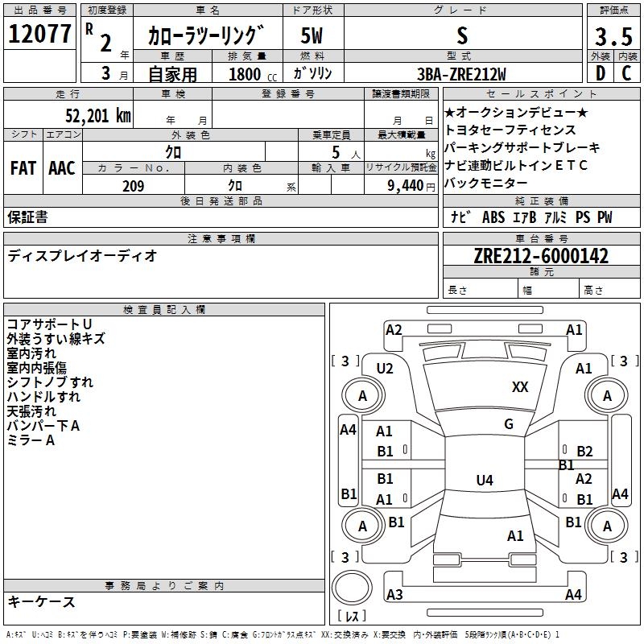Screen dimensions: 644x644
Task: Click inspector note 天張汚れ
Action: [31, 411]
